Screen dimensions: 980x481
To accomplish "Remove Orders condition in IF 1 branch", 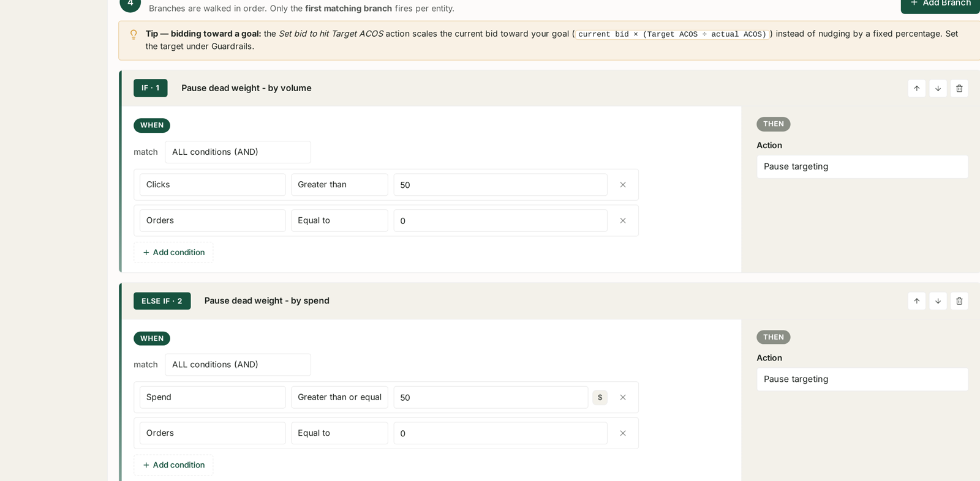I will tap(623, 221).
